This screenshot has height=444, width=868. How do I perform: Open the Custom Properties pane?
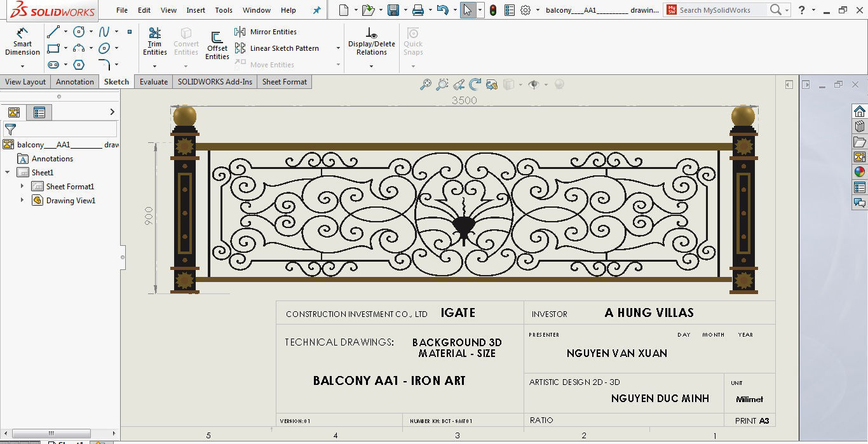point(859,187)
